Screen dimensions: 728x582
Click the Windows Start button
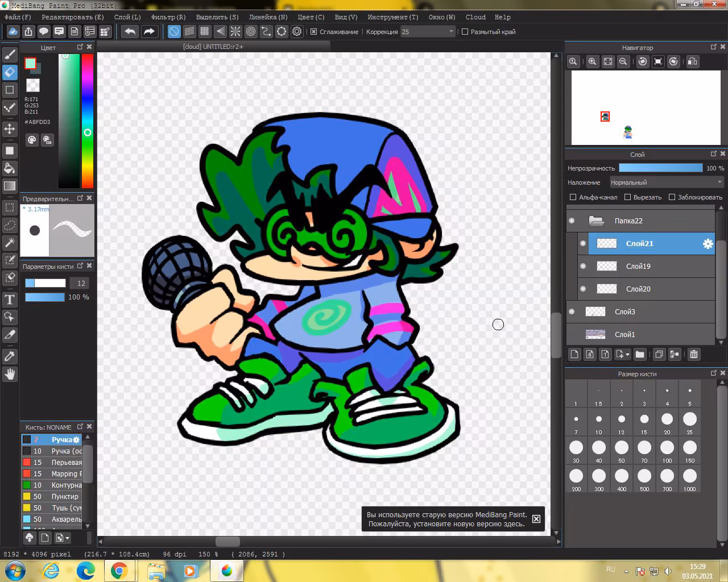pyautogui.click(x=14, y=570)
